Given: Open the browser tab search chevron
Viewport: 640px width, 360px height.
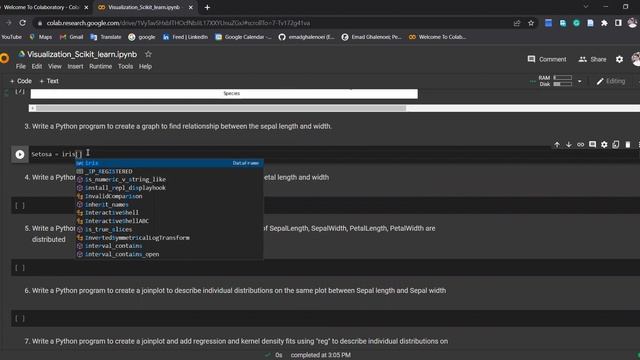Looking at the screenshot, I should [x=586, y=7].
